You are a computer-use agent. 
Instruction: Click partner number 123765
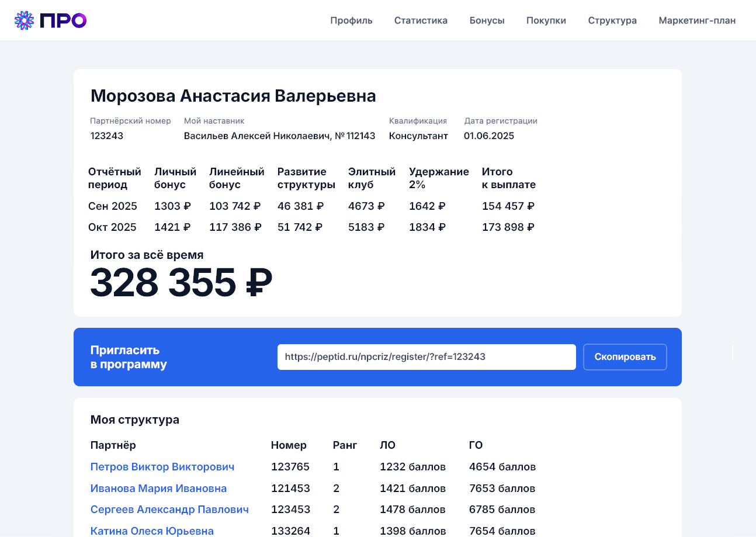click(x=290, y=467)
